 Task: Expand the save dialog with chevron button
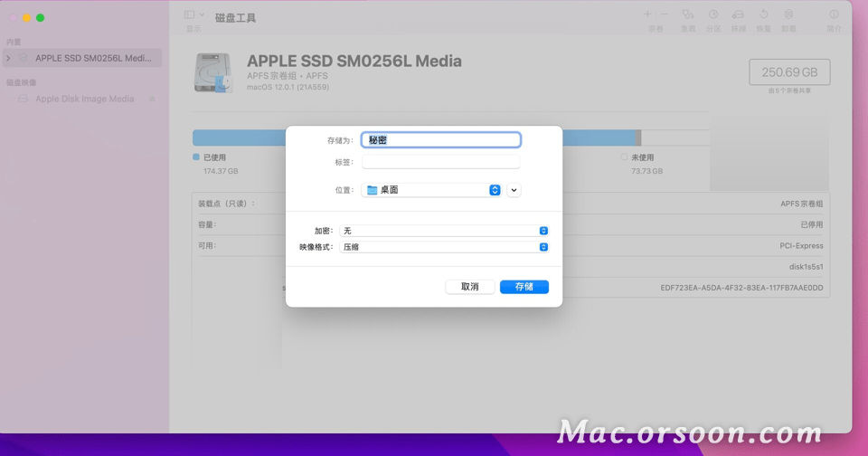514,190
